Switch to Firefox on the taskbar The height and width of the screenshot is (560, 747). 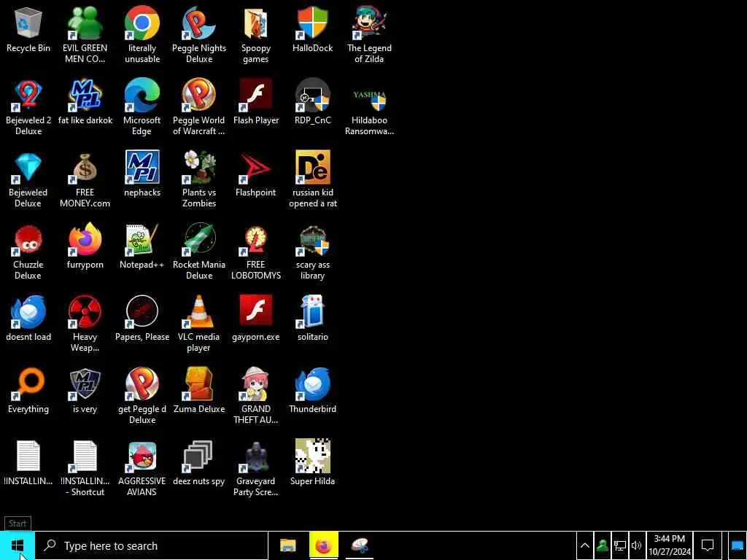coord(324,545)
